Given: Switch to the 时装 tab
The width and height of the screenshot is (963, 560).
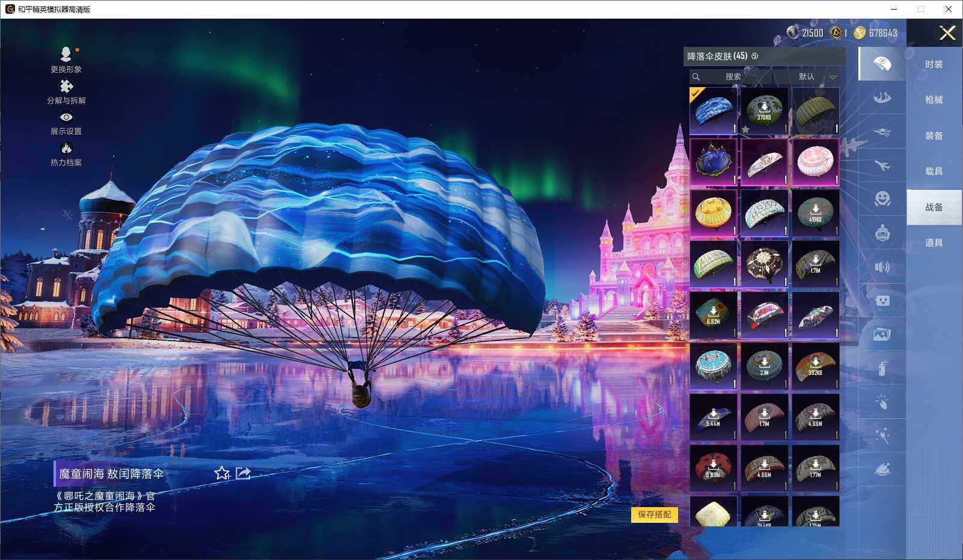Looking at the screenshot, I should pos(934,64).
